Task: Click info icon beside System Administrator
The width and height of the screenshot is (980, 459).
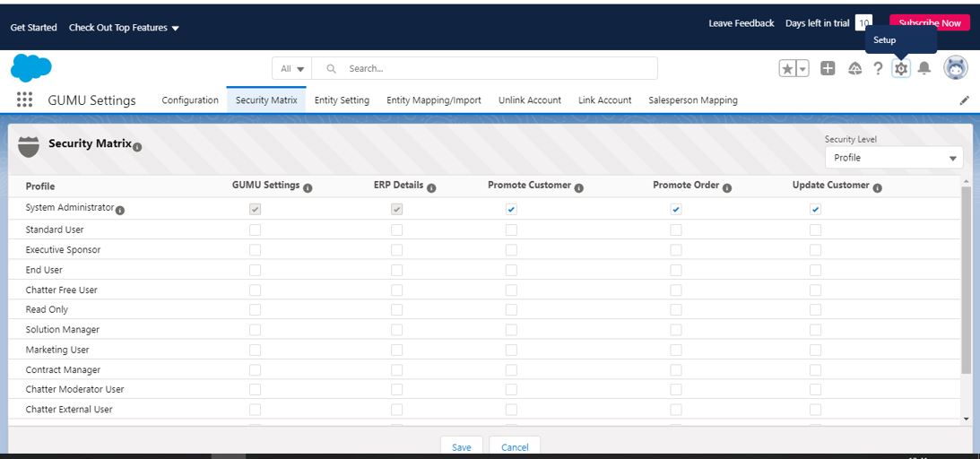Action: point(120,211)
